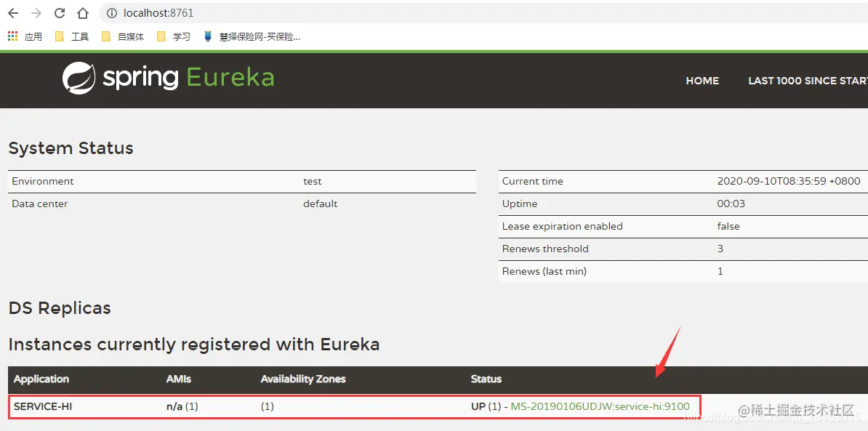Select the data center value default

click(x=320, y=204)
